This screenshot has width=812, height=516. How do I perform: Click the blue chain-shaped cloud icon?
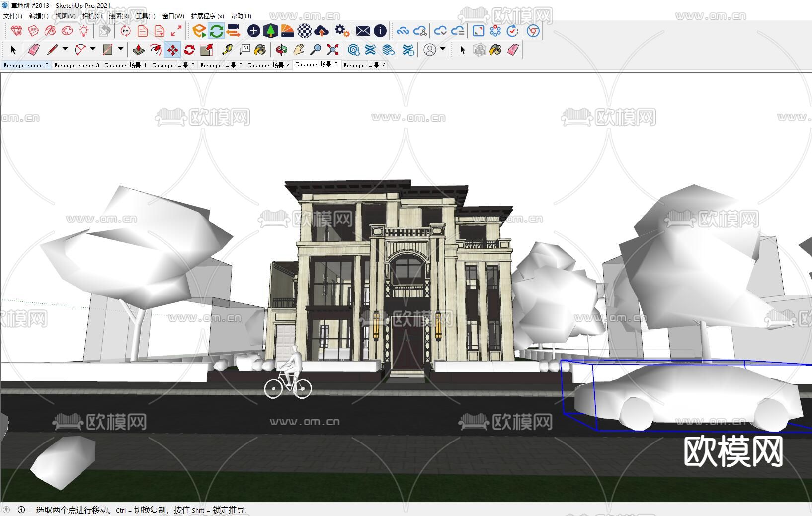(403, 31)
